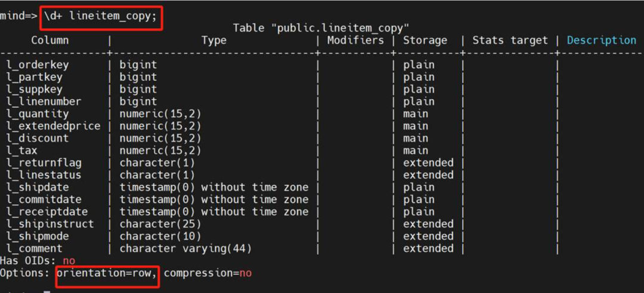Click the mind=> prompt text
Screen dimensions: 644x293
pos(19,17)
